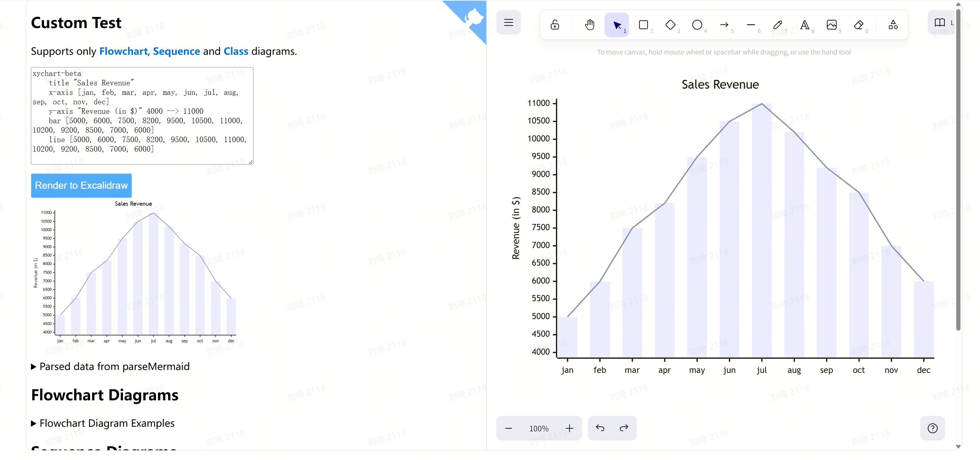
Task: Expand Parsed data from parseMermaid
Action: coord(110,366)
